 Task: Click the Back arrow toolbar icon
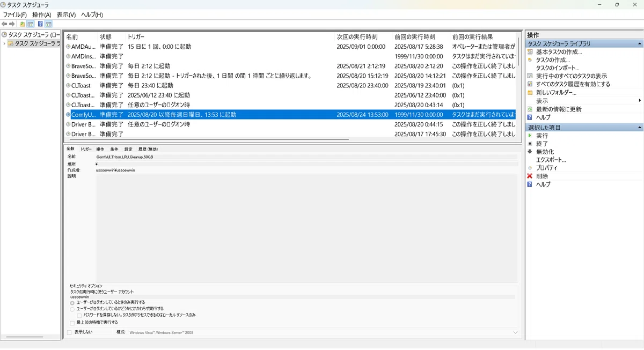pyautogui.click(x=4, y=24)
